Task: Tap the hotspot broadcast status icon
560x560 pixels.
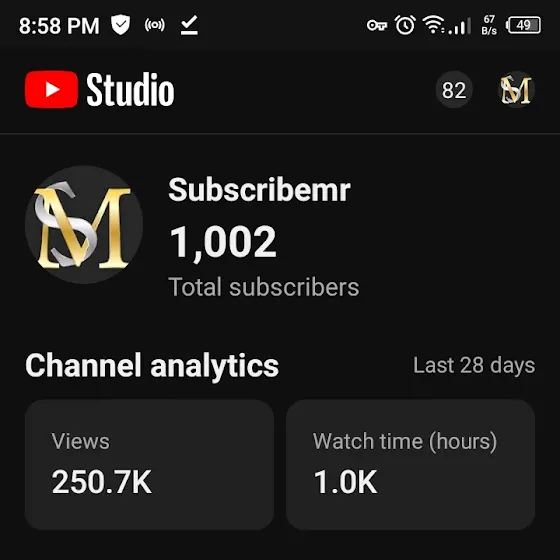Action: [155, 25]
